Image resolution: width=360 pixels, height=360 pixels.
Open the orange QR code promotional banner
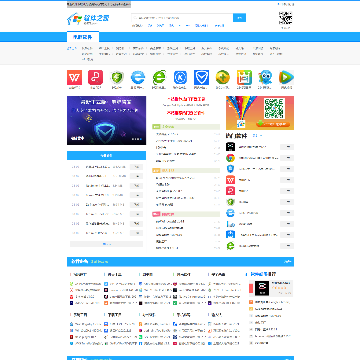[260, 113]
